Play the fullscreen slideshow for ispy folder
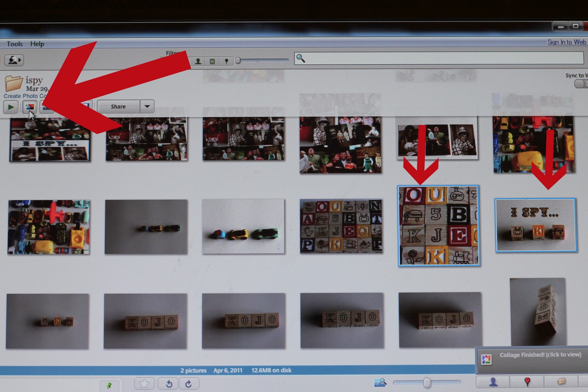 coord(11,107)
